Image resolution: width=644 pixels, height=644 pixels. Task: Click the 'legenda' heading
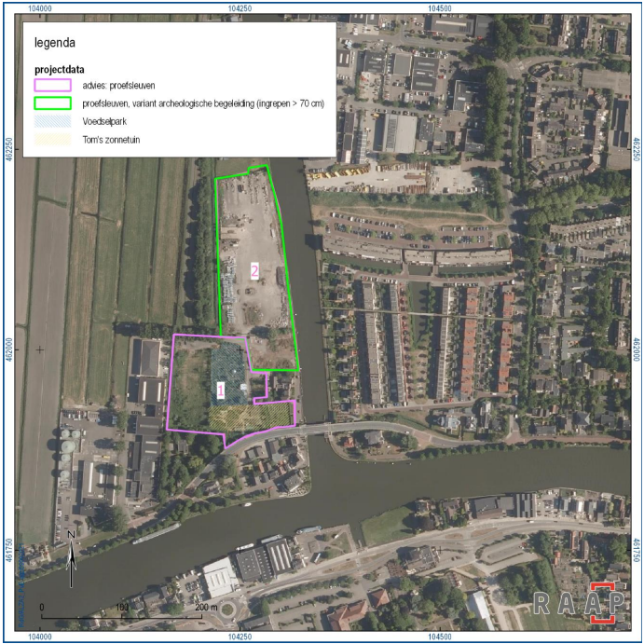pos(55,43)
